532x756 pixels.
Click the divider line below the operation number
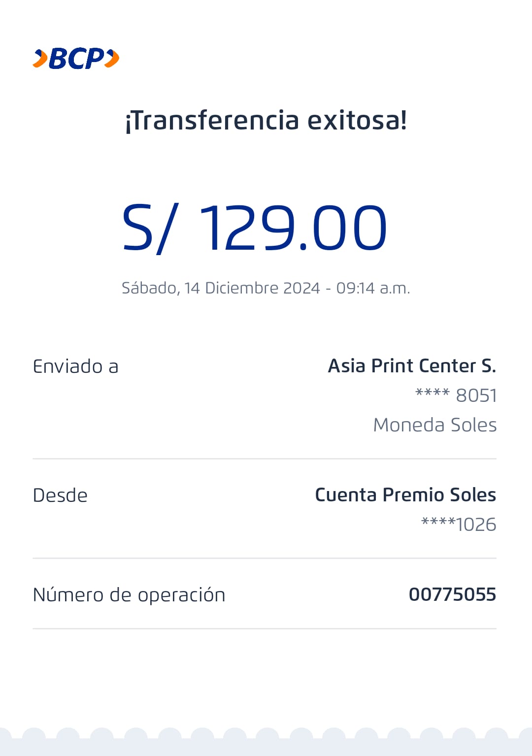pos(265,628)
